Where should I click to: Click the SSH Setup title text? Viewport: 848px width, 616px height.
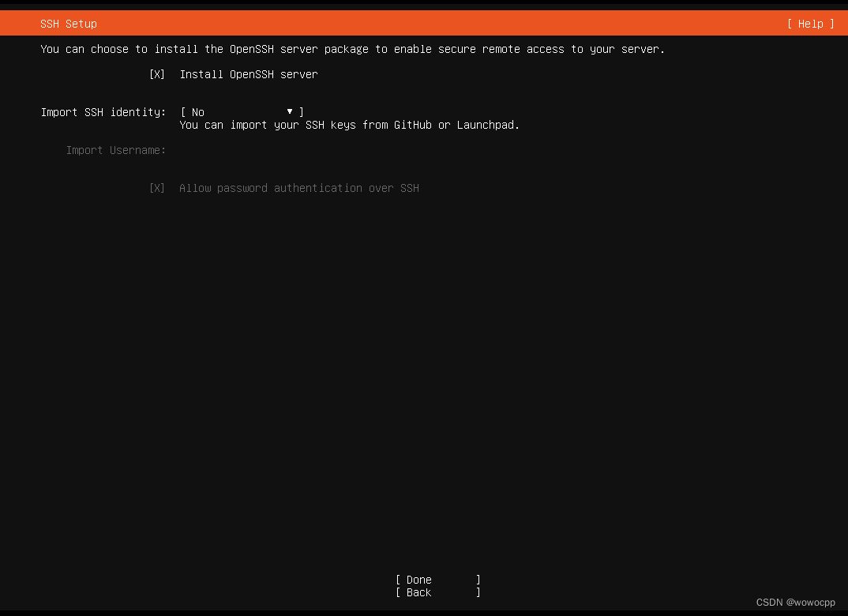click(69, 24)
